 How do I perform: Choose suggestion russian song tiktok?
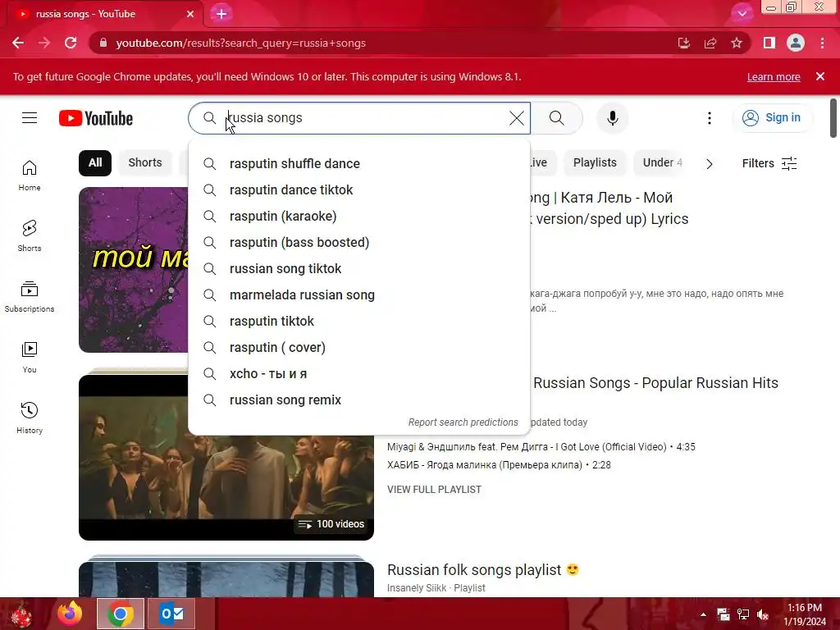click(x=359, y=268)
